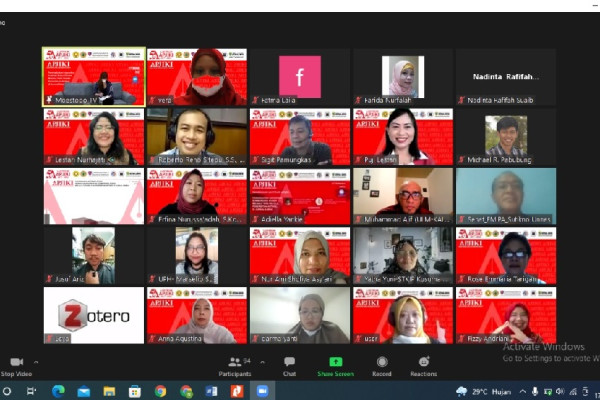Open Microsoft Store from the taskbar

pyautogui.click(x=134, y=392)
